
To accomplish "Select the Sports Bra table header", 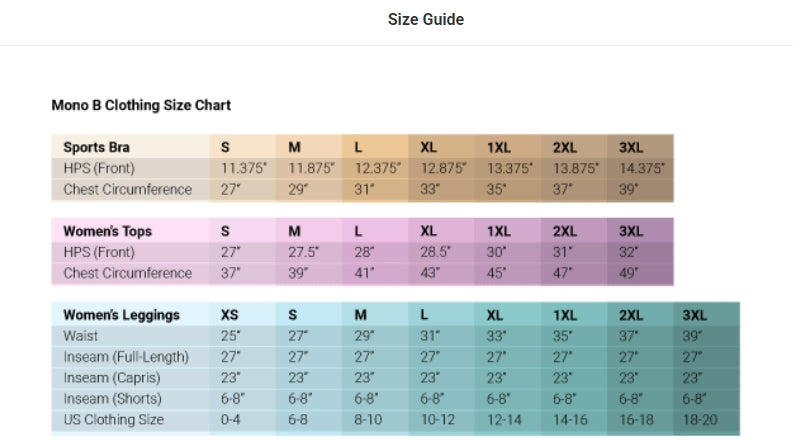I will pyautogui.click(x=92, y=147).
